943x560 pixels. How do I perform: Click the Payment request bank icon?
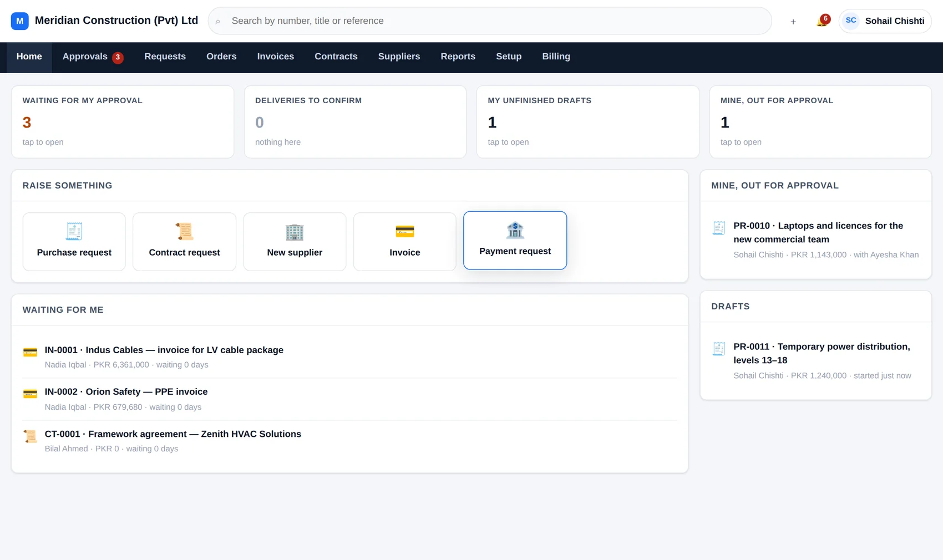(515, 230)
